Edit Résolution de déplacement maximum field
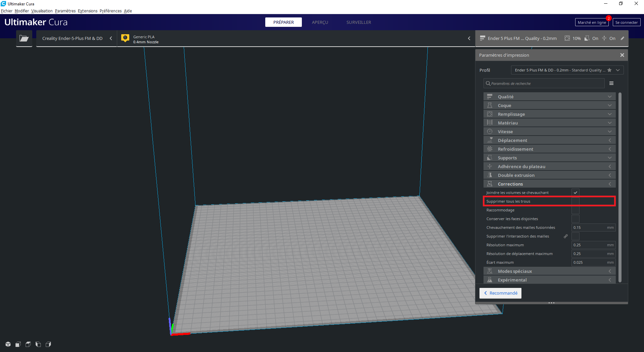The height and width of the screenshot is (352, 644). [x=594, y=254]
